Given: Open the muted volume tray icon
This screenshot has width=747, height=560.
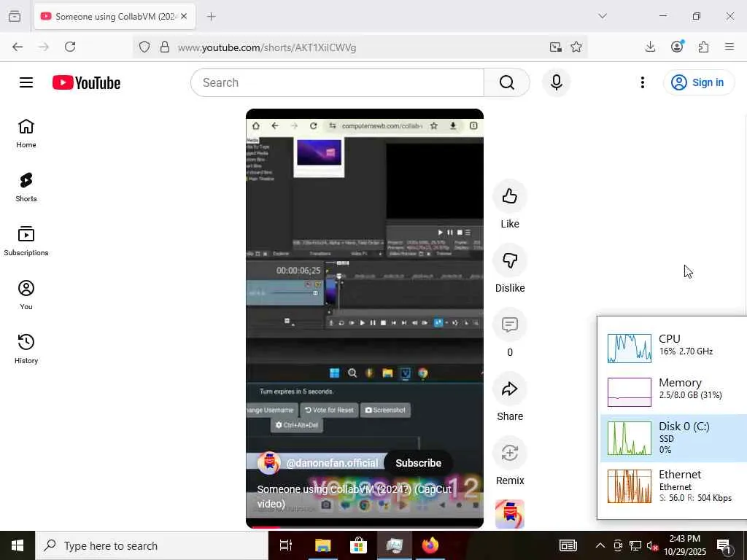Looking at the screenshot, I should pyautogui.click(x=652, y=545).
